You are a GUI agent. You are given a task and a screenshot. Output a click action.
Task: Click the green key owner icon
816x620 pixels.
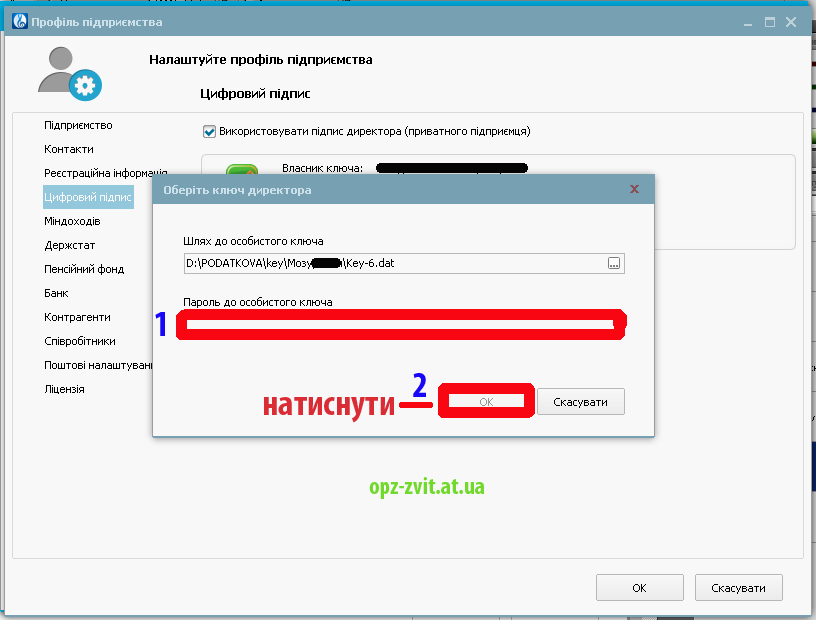coord(242,170)
